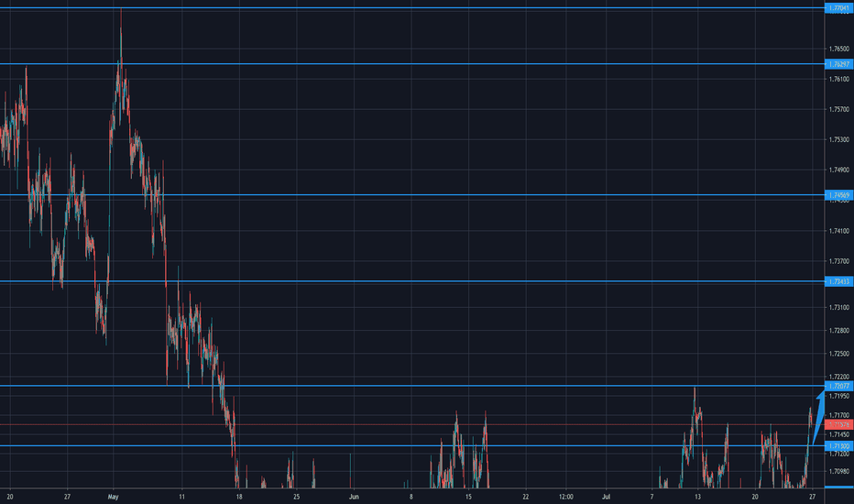Click the 15 date label after Jun

point(468,497)
